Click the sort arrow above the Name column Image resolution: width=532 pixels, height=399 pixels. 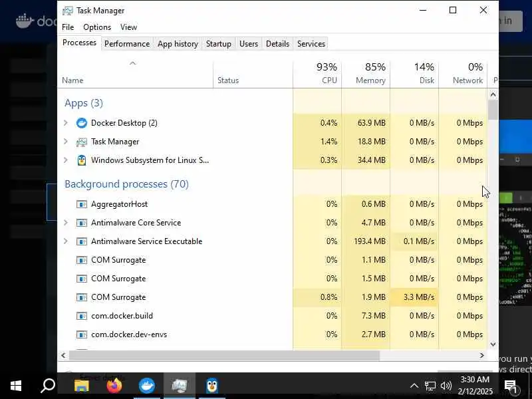pos(132,63)
